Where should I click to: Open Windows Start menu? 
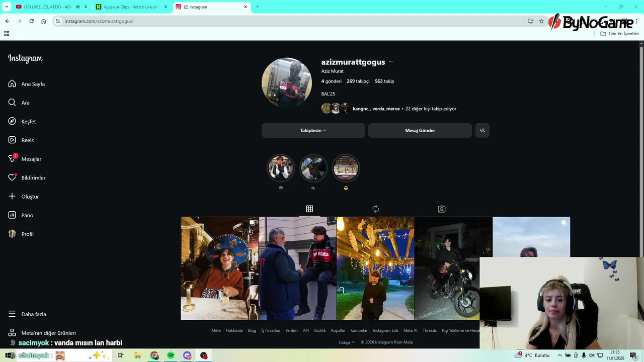(9, 355)
